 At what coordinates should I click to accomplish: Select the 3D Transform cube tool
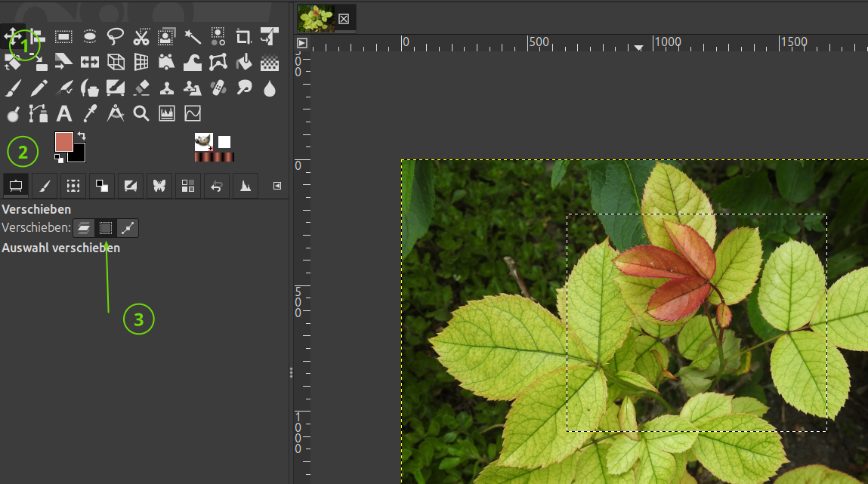115,63
